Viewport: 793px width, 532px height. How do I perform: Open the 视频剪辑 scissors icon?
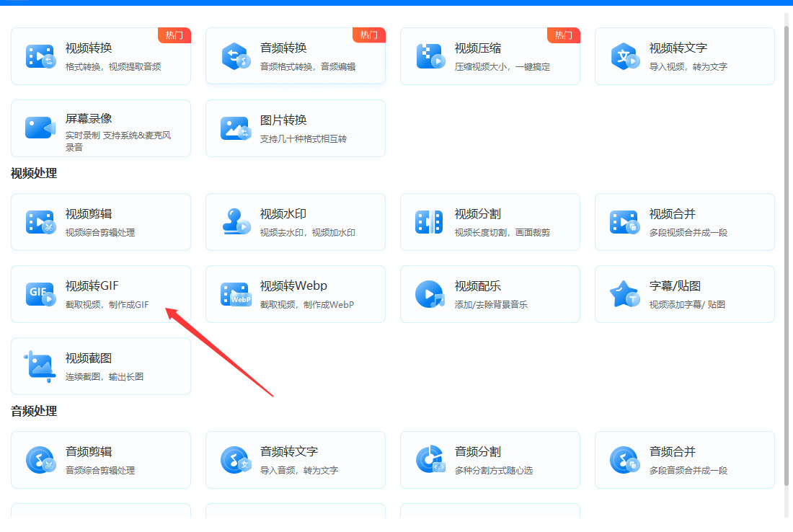40,222
